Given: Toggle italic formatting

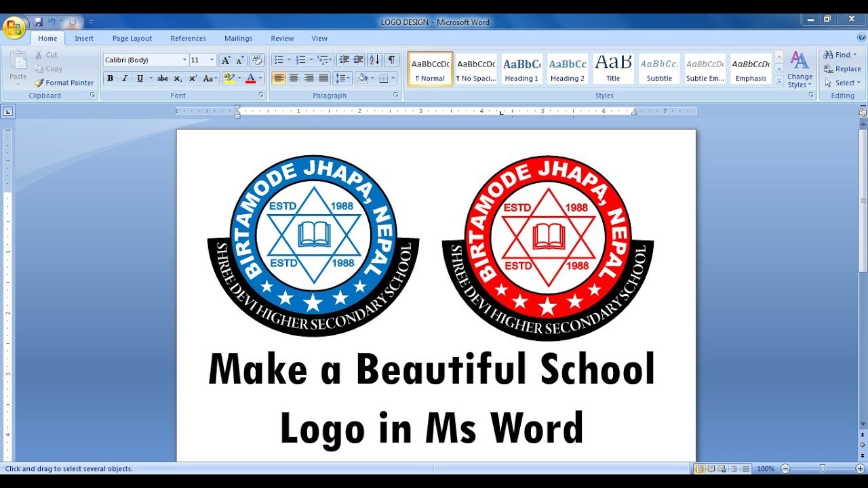Looking at the screenshot, I should pos(125,79).
